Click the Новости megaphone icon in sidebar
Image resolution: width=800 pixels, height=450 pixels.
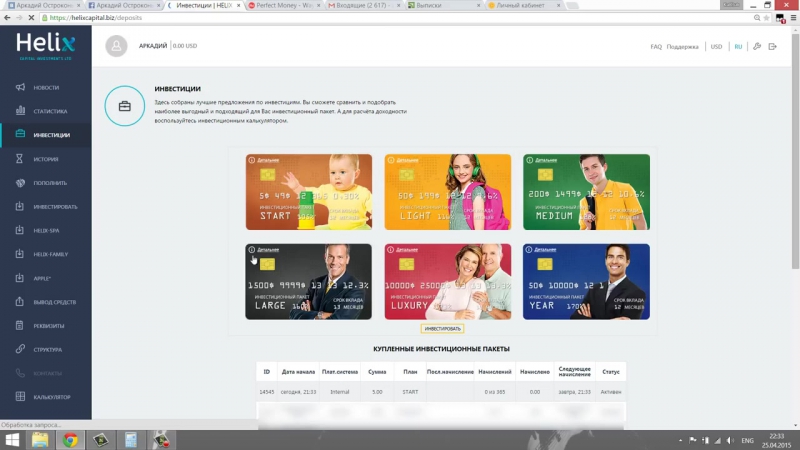click(x=20, y=87)
